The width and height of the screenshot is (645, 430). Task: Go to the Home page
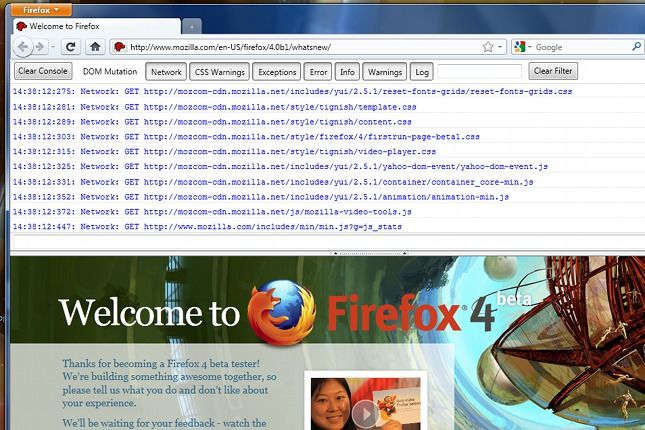[95, 47]
